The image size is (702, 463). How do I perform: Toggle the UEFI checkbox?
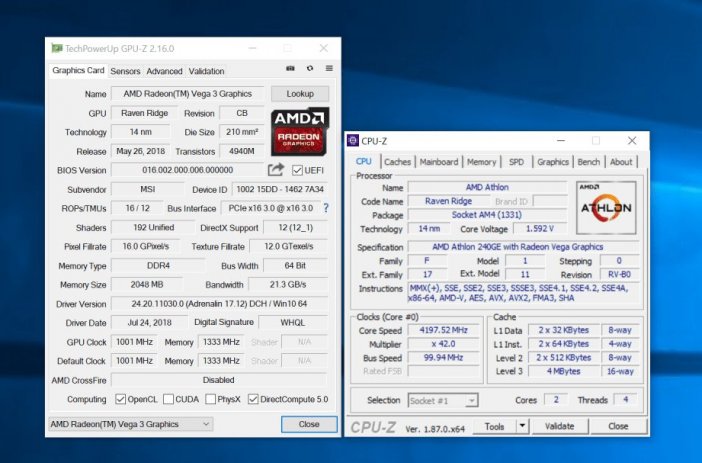(297, 170)
